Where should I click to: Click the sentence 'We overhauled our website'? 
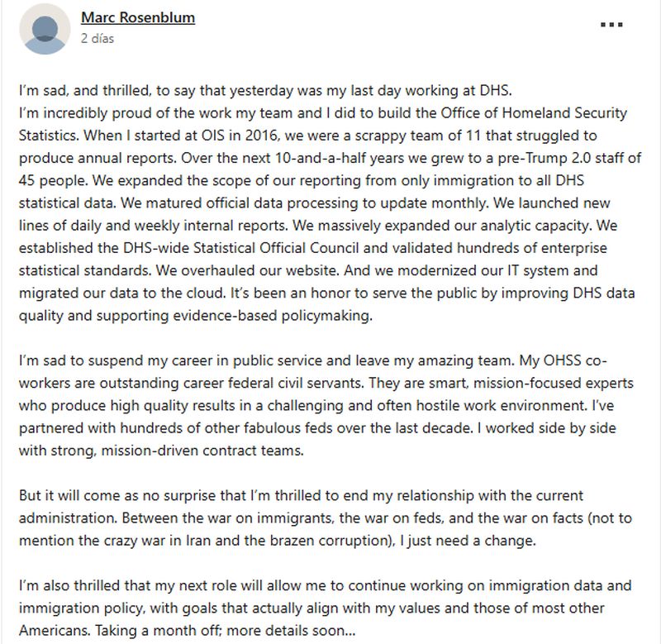(x=247, y=270)
